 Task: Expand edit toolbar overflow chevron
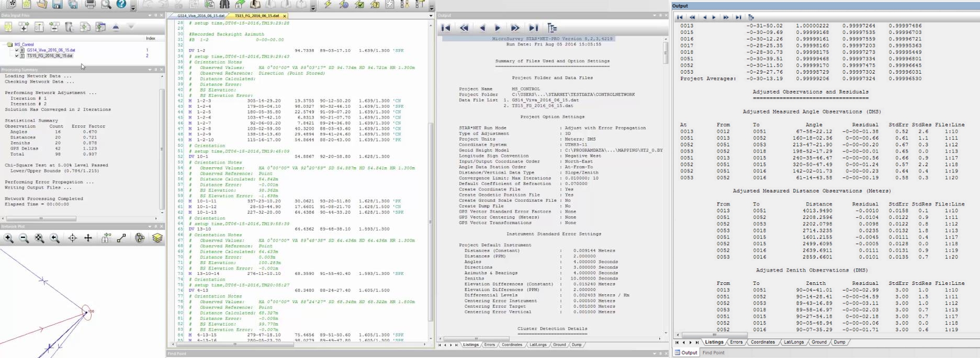tap(313, 7)
